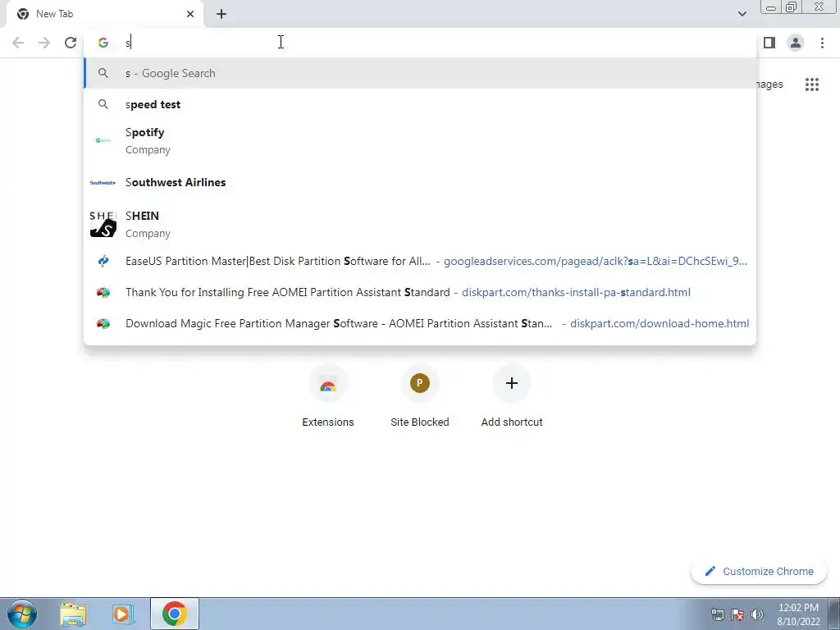Click the EaseUS favicon icon

tap(103, 262)
